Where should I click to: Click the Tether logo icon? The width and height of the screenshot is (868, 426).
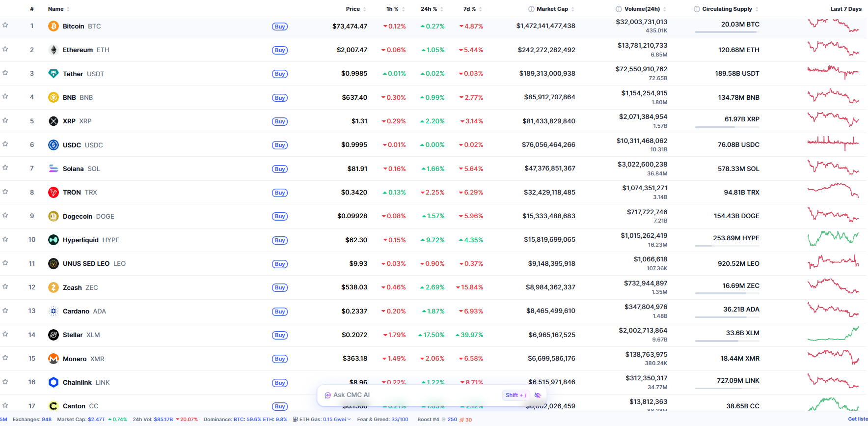coord(54,74)
